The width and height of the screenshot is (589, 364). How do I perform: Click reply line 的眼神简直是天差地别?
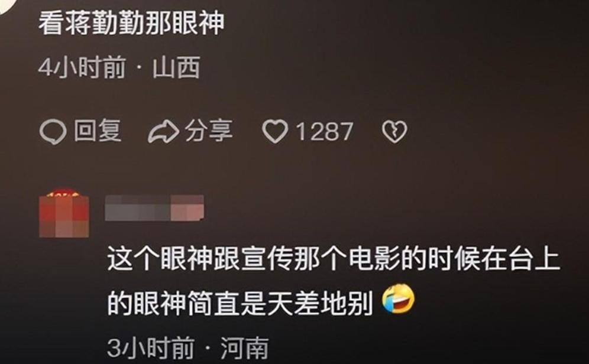(240, 303)
